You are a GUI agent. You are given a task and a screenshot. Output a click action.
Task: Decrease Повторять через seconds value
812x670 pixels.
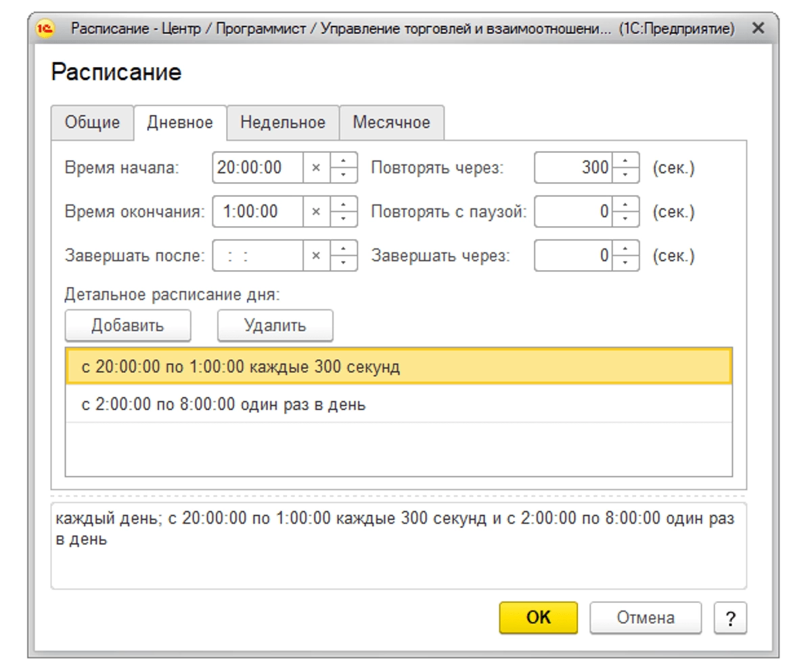point(625,175)
